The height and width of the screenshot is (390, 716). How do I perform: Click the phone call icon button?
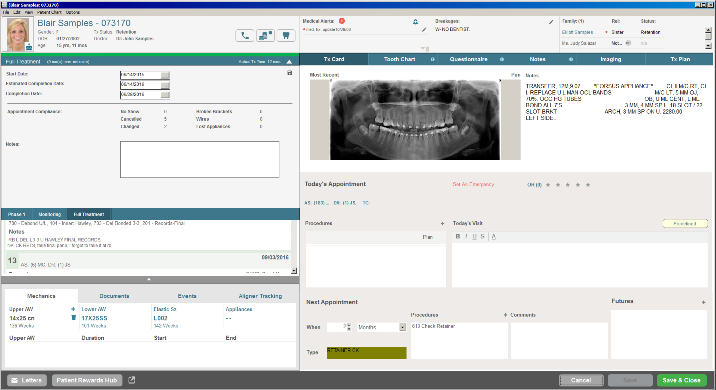tap(245, 36)
